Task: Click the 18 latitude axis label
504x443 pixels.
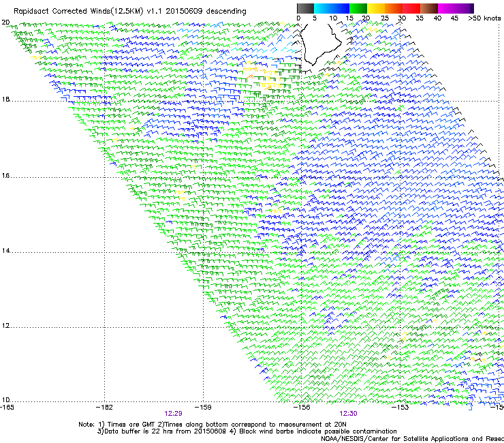Action: [5, 99]
